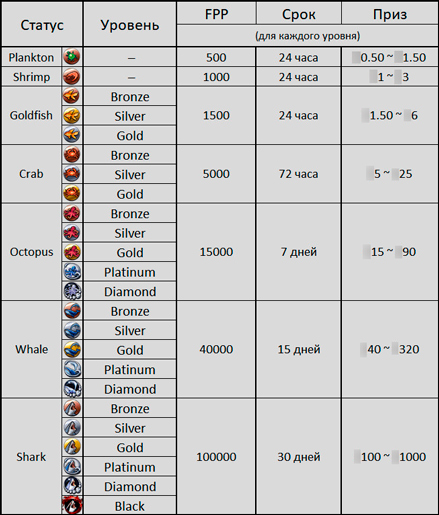Click the red Shrimp status icon

pyautogui.click(x=72, y=76)
